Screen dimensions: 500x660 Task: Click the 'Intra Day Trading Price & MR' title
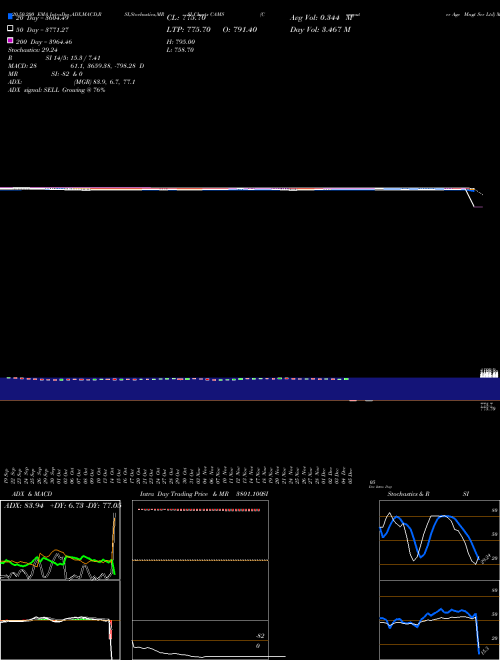pyautogui.click(x=184, y=494)
